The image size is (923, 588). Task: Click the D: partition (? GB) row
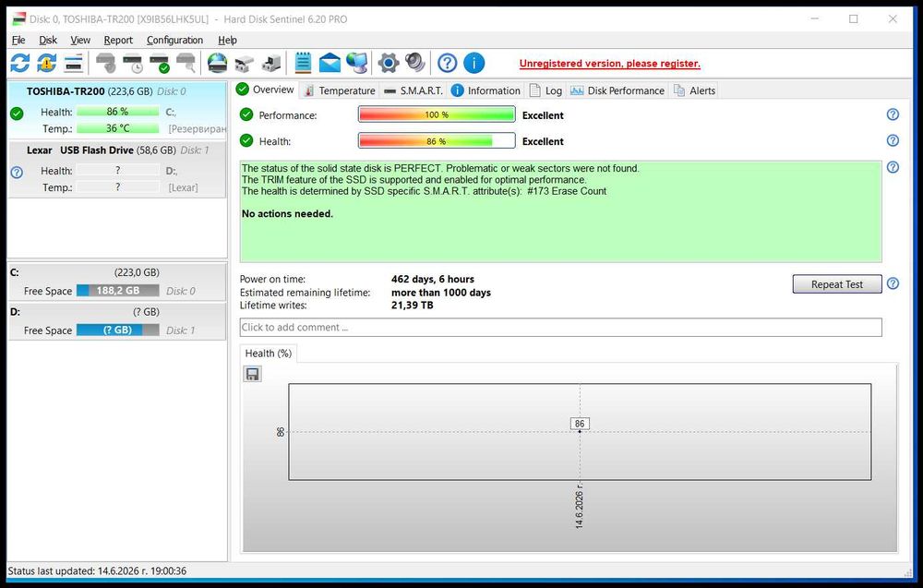(116, 321)
